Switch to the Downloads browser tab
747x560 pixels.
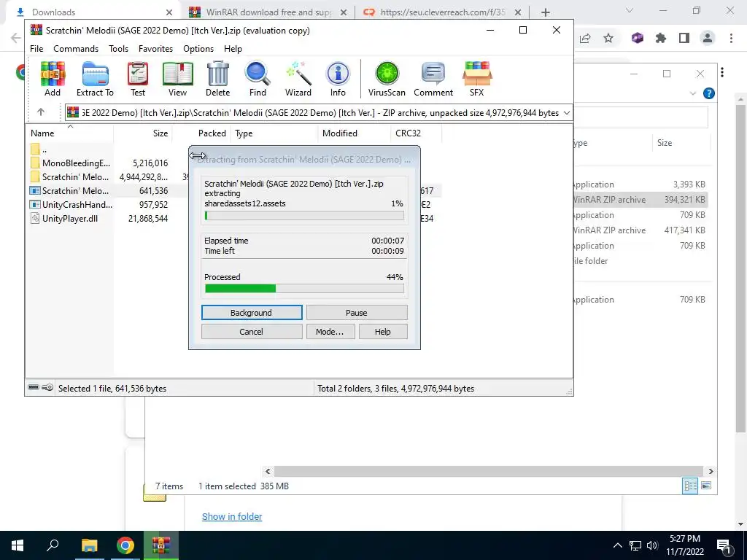(90, 12)
